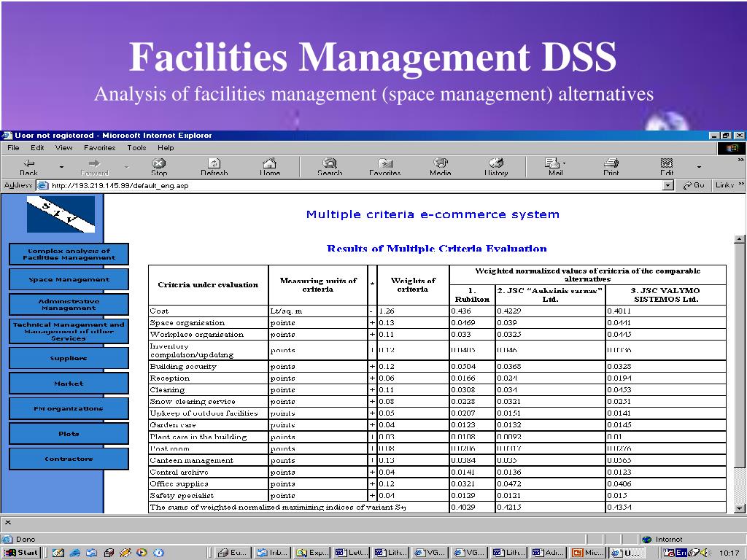Click the Central archive row label

pyautogui.click(x=179, y=472)
